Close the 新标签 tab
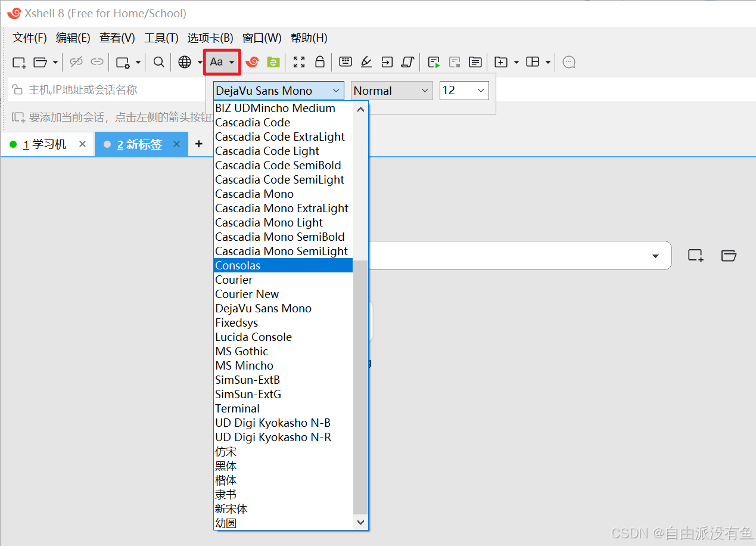Image resolution: width=756 pixels, height=546 pixels. click(176, 144)
